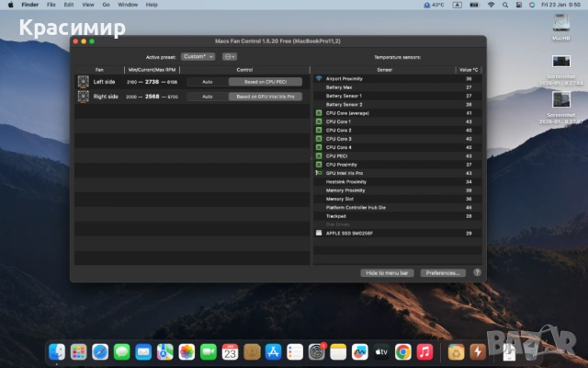Set the Left side fan to Auto
The image size is (588, 368).
[x=208, y=82]
